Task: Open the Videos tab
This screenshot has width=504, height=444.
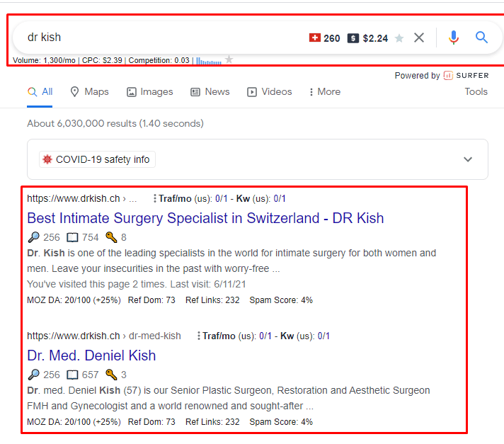Action: coord(270,92)
